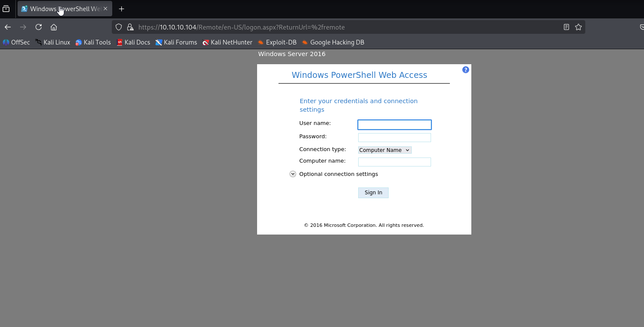Reload the page with refresh icon
Screen dimensions: 644x327
(39, 27)
